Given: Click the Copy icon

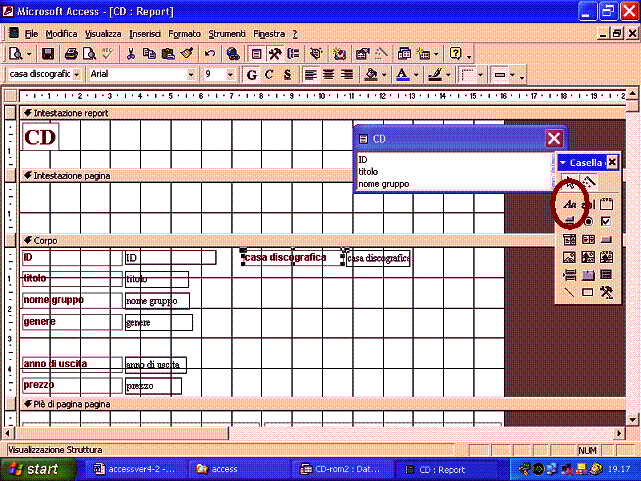Looking at the screenshot, I should [x=150, y=54].
